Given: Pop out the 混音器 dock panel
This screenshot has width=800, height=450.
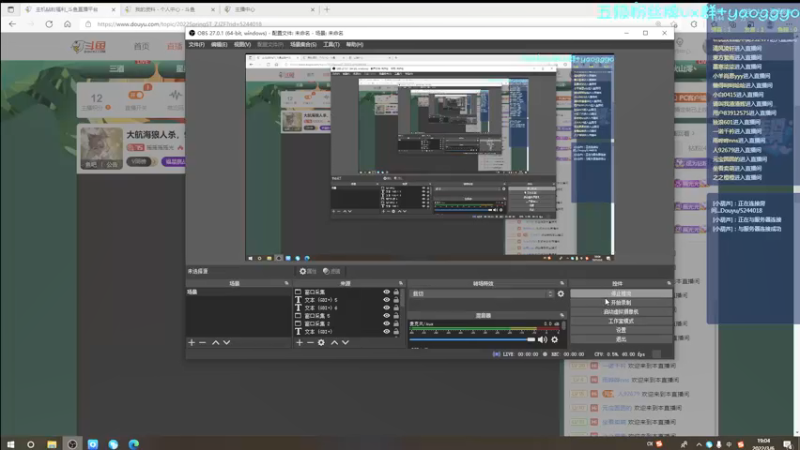Looking at the screenshot, I should (x=562, y=315).
